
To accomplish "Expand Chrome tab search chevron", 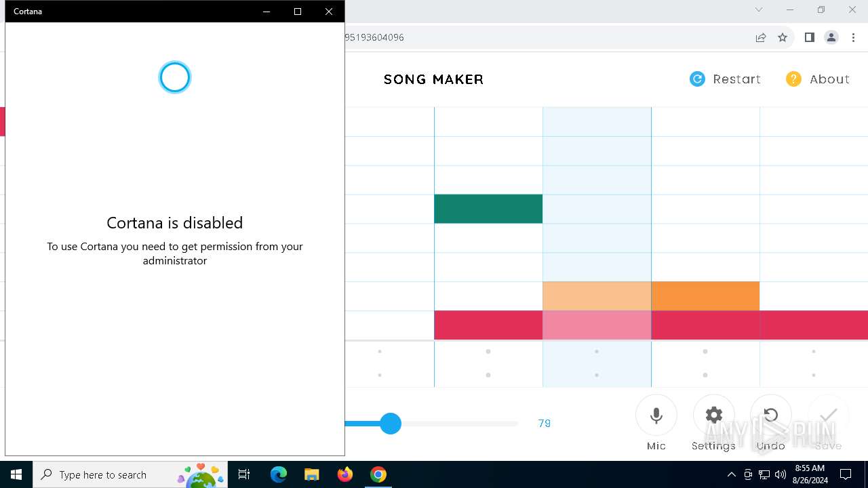I will click(759, 9).
